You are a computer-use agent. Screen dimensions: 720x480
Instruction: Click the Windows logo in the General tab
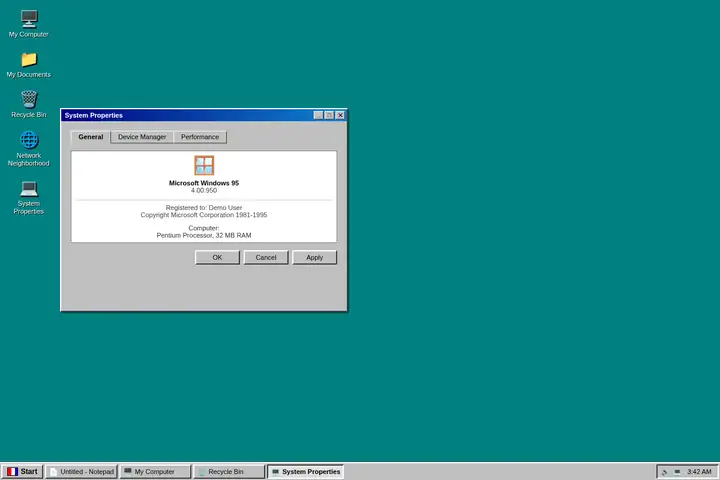[204, 165]
